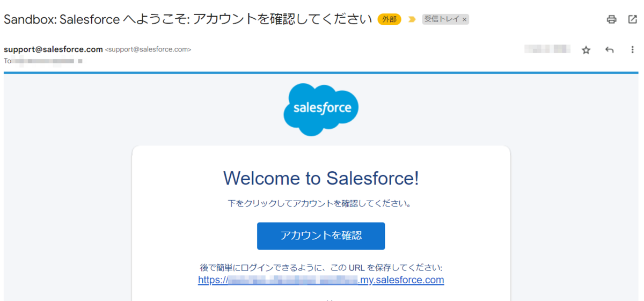Click the yellow 外部 badge
The height and width of the screenshot is (301, 644).
(389, 19)
